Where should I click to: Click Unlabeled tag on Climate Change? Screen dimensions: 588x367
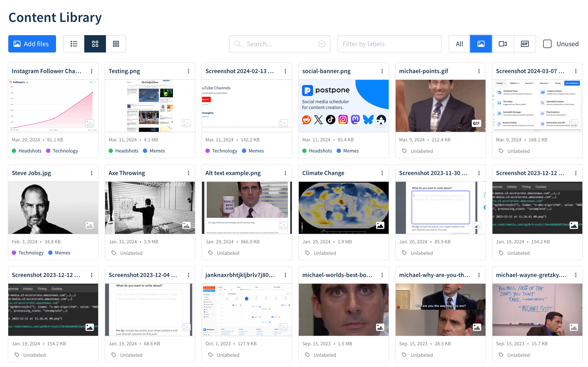(x=320, y=253)
